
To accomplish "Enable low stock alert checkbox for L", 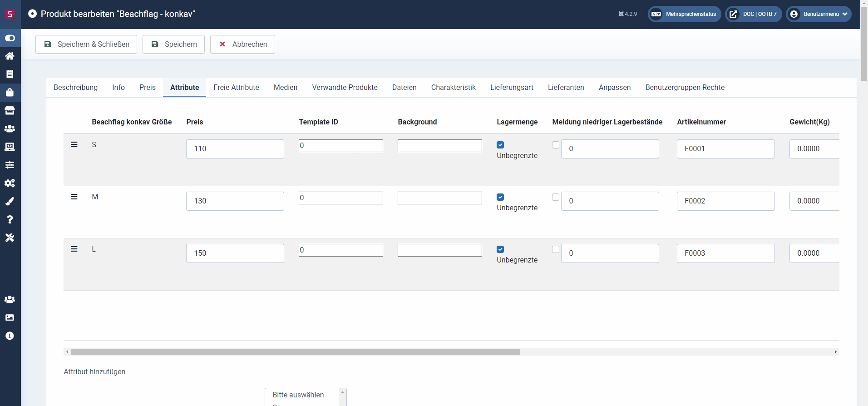I will coord(556,249).
